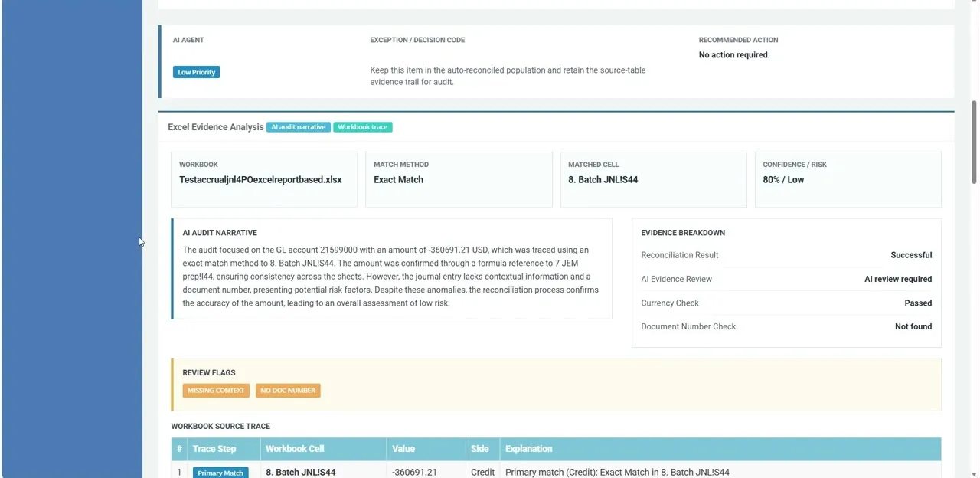
Task: Click the Excel Evidence Analysis heading
Action: click(x=216, y=127)
